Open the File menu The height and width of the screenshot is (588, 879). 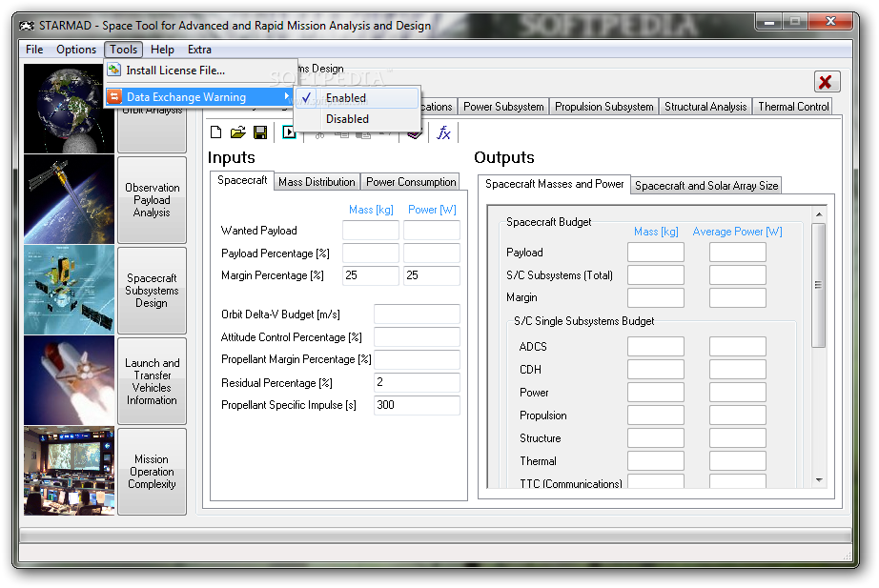coord(34,50)
